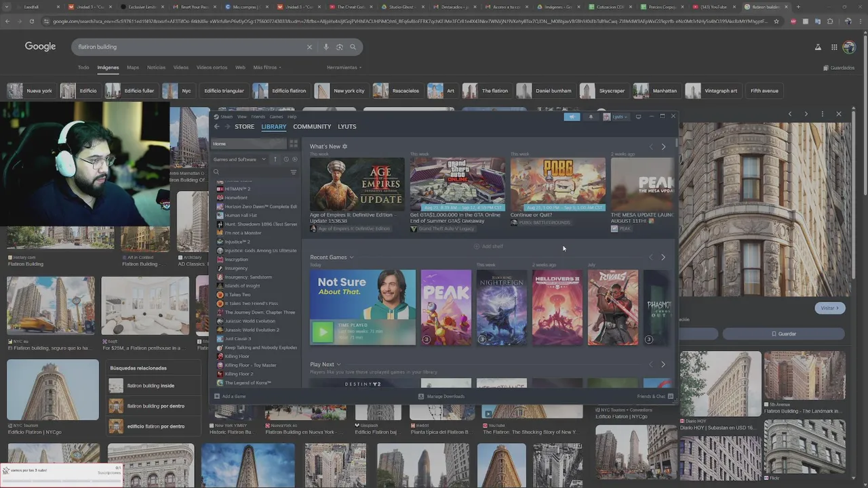The height and width of the screenshot is (488, 868).
Task: Select Google 'Noticias' search tab
Action: coord(156,68)
